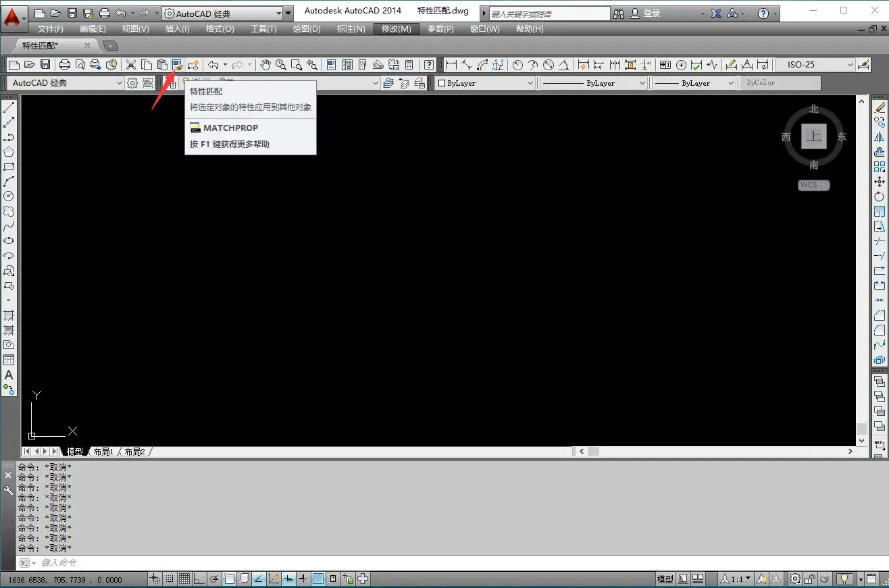This screenshot has height=588, width=889.
Task: Toggle Grid display in status bar
Action: coord(184,579)
